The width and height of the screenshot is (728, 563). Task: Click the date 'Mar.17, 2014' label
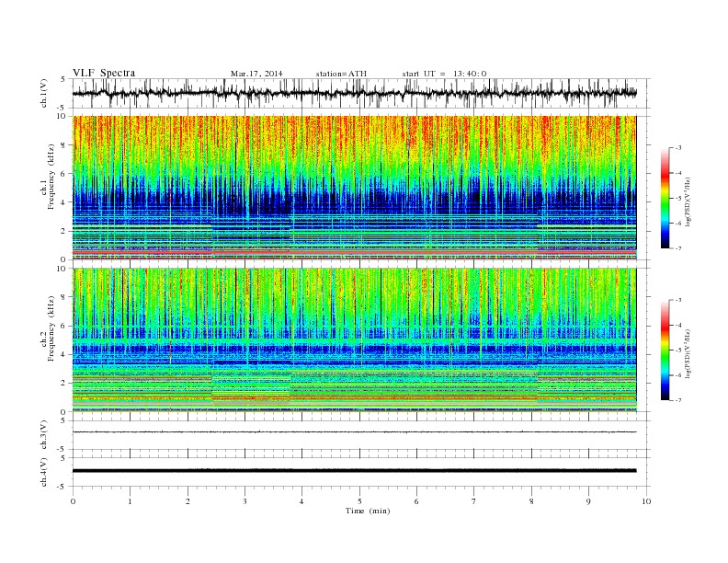(x=256, y=74)
